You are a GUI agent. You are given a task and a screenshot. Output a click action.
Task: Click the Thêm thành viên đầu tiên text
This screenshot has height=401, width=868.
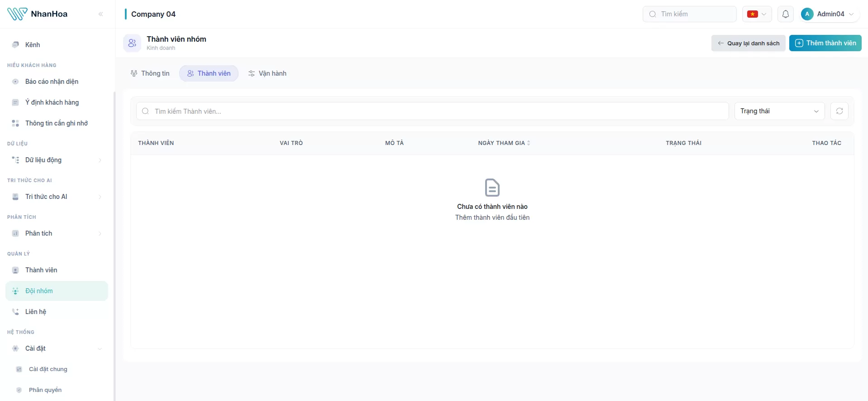coord(492,217)
